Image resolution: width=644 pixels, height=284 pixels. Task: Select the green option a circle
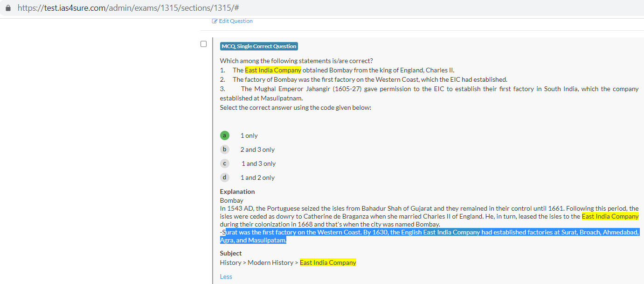pos(224,135)
